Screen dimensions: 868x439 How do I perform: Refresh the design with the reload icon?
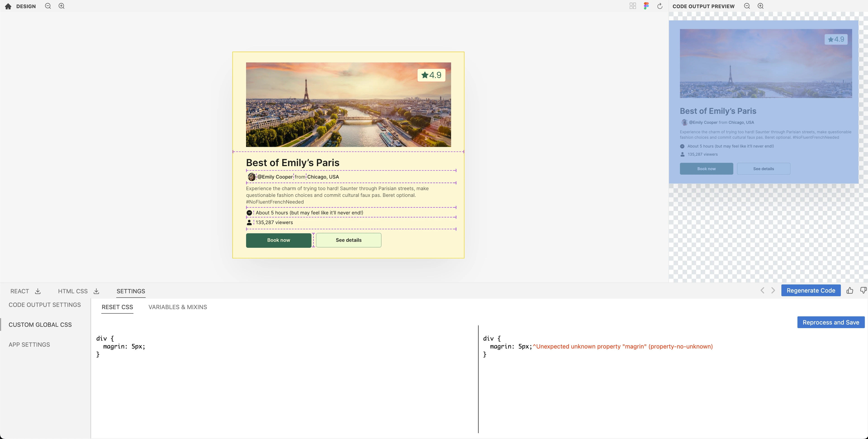(x=660, y=6)
